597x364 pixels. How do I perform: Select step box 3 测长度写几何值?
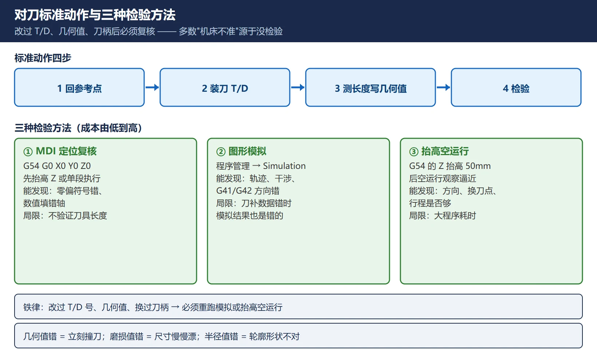pyautogui.click(x=371, y=87)
